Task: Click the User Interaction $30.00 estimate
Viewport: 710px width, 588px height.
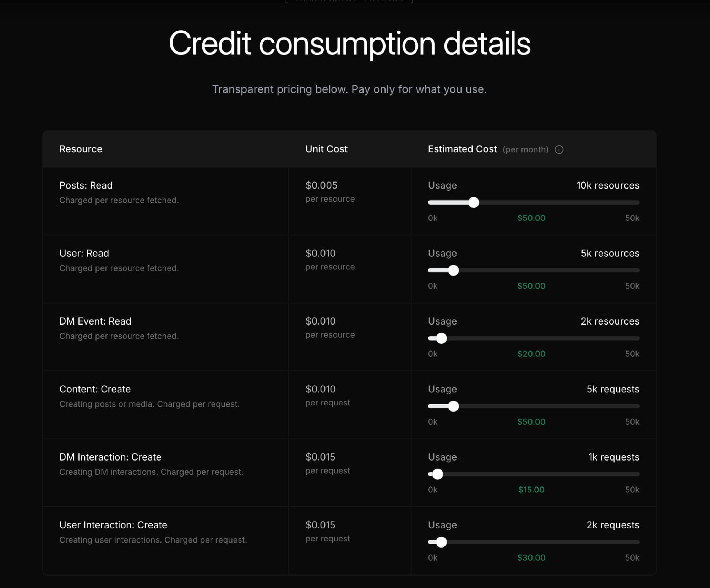Action: [x=531, y=557]
